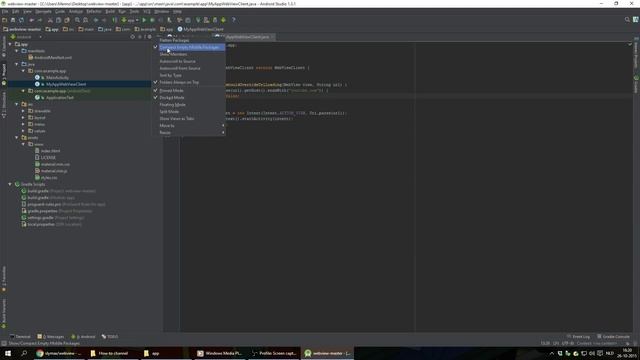640x360 pixels.
Task: Enable Show Members option
Action: pyautogui.click(x=189, y=54)
